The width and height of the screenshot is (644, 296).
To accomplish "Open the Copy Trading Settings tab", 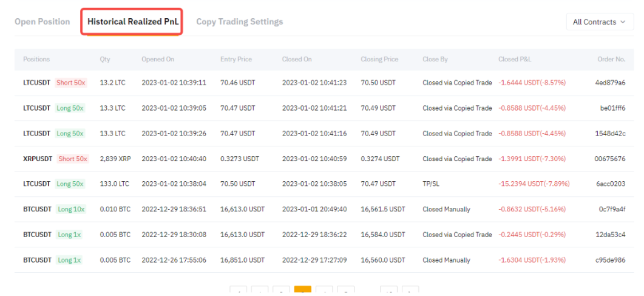I will point(239,22).
